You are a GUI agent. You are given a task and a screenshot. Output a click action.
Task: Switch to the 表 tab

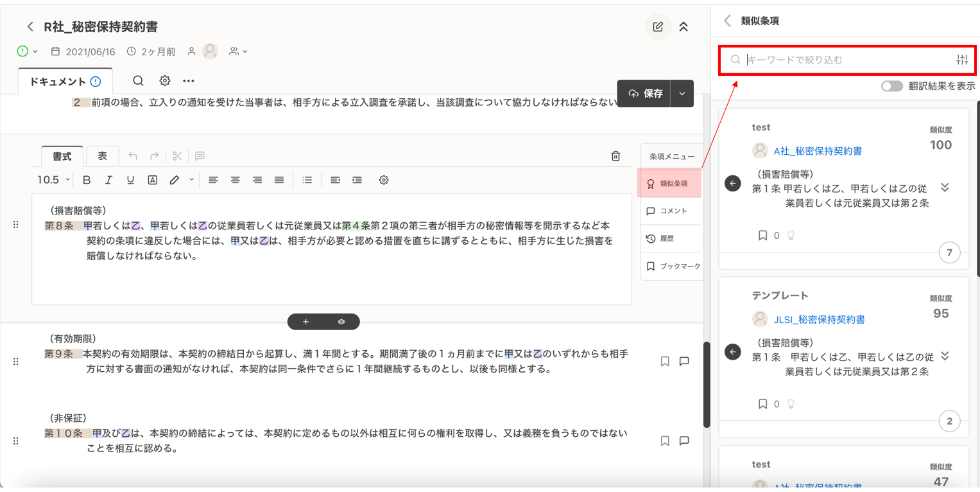[102, 155]
